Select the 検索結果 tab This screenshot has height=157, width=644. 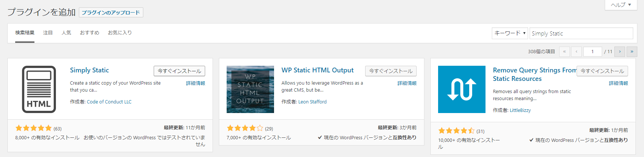25,33
